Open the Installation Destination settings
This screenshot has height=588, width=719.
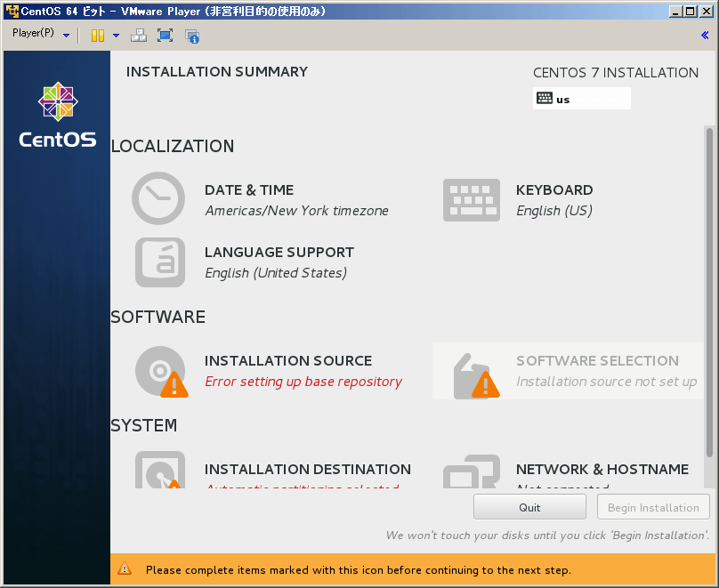point(308,470)
